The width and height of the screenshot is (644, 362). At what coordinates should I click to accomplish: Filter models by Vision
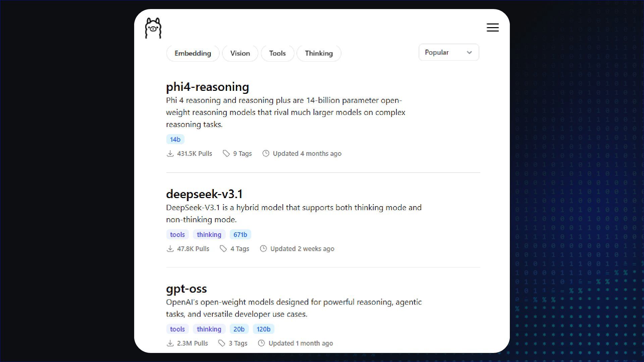click(x=240, y=53)
